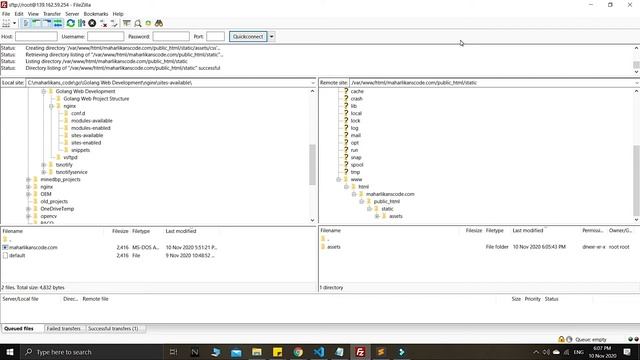Collapse the remote public_html folder
The height and width of the screenshot is (360, 640).
(x=362, y=202)
